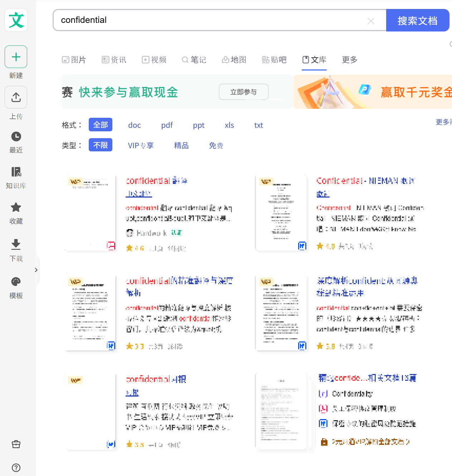This screenshot has width=452, height=476.
Task: Switch to the 图片 tab
Action: (74, 60)
